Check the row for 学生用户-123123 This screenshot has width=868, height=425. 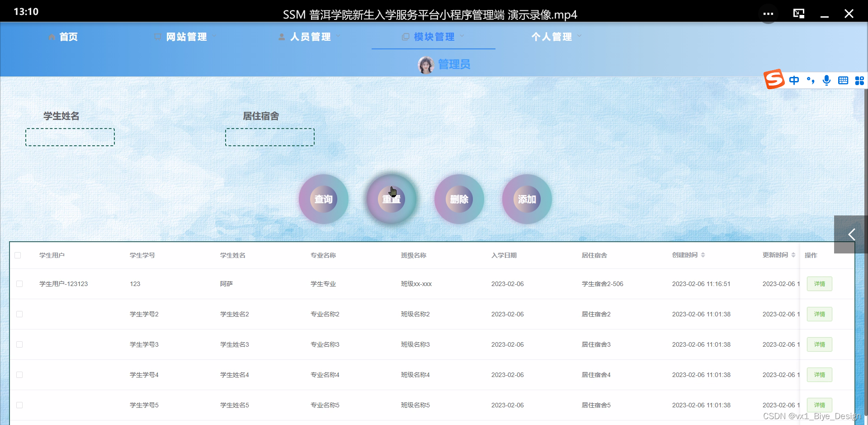click(19, 284)
